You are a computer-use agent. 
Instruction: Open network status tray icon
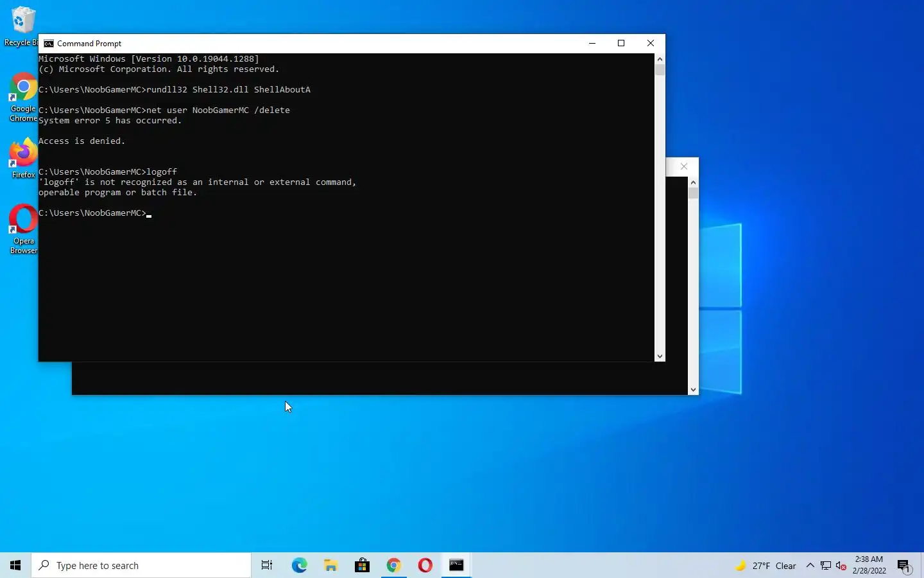tap(826, 566)
